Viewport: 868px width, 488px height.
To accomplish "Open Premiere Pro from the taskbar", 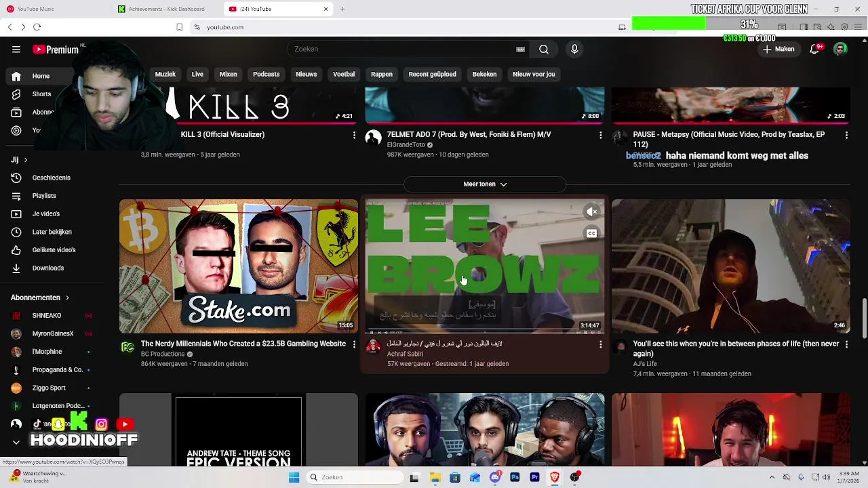I will click(534, 477).
